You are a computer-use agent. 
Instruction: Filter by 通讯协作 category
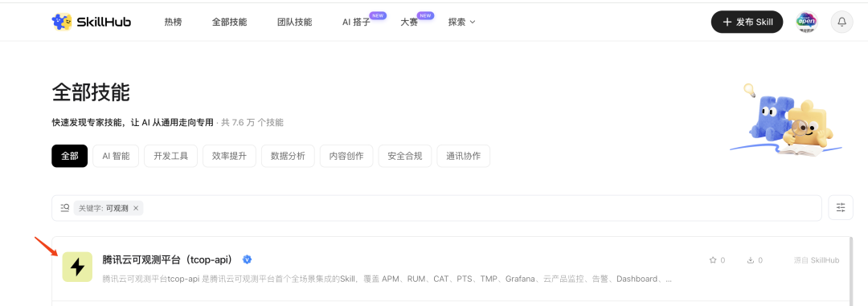click(464, 156)
